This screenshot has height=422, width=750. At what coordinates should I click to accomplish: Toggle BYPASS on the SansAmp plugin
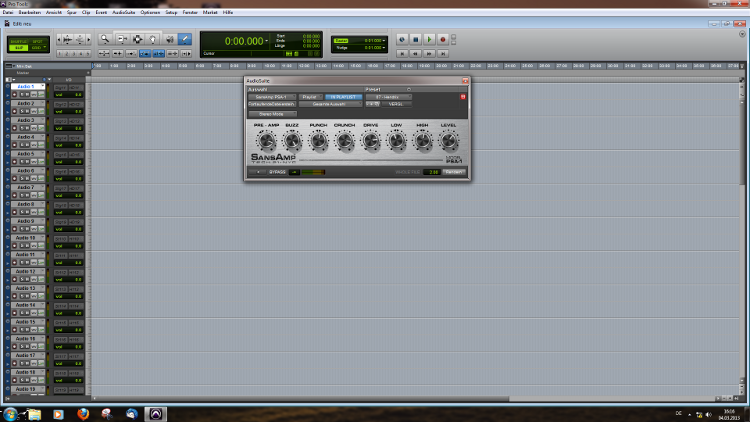click(x=277, y=172)
